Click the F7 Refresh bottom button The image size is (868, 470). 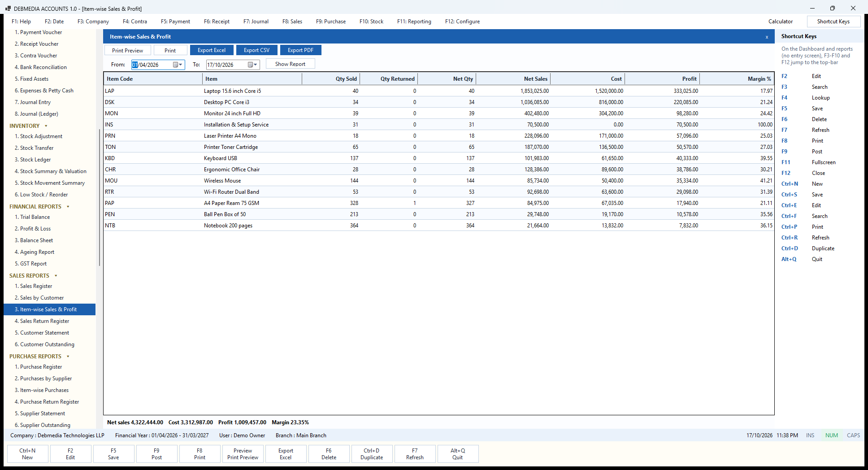pyautogui.click(x=415, y=454)
